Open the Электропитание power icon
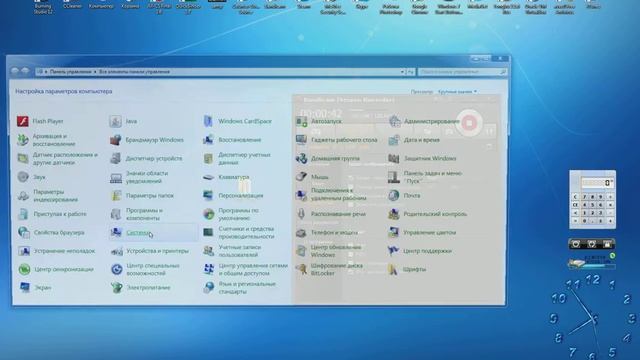This screenshot has height=360, width=640. (117, 287)
